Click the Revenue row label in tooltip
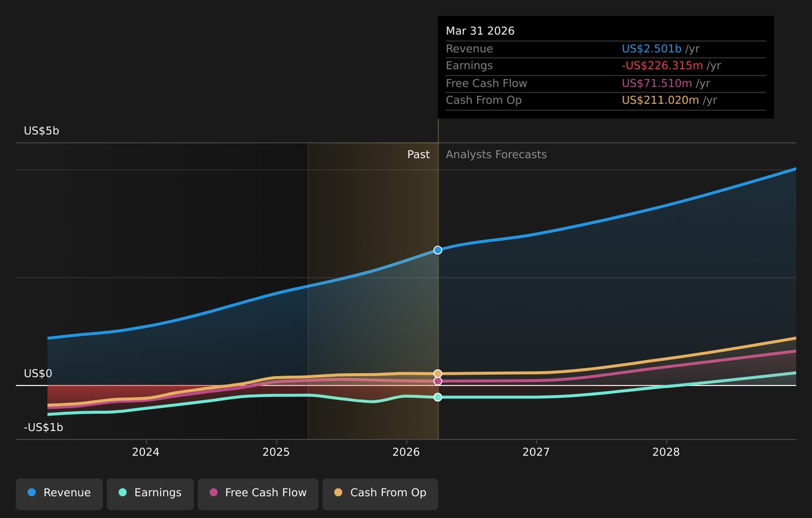 point(469,49)
